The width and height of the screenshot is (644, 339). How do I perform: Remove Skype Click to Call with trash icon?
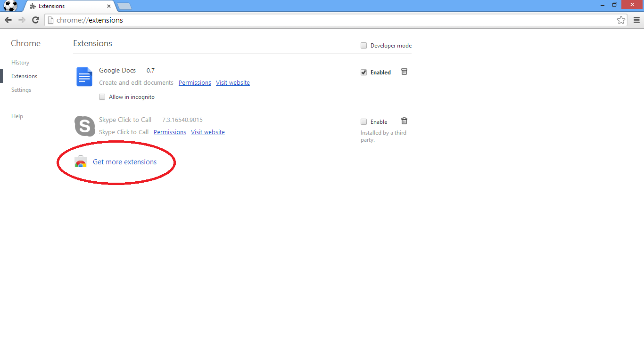click(404, 121)
